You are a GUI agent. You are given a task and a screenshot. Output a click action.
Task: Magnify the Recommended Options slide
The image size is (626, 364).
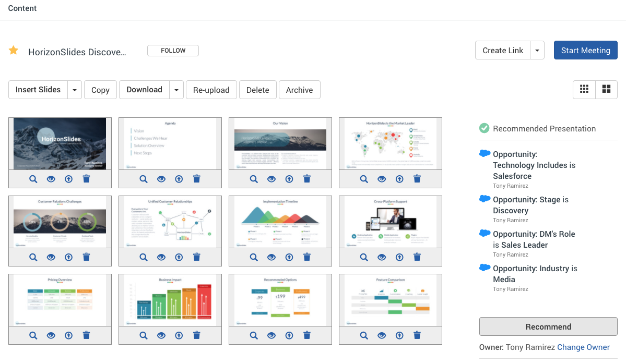coord(254,335)
